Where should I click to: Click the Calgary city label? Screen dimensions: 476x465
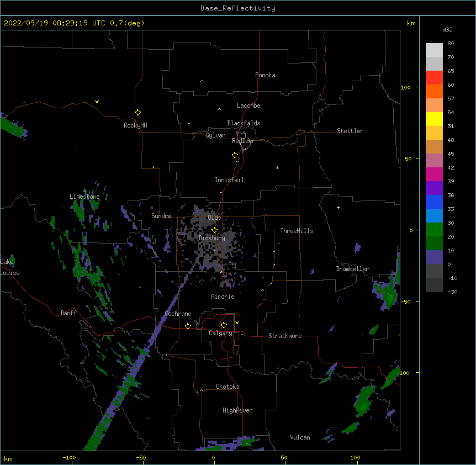click(221, 333)
